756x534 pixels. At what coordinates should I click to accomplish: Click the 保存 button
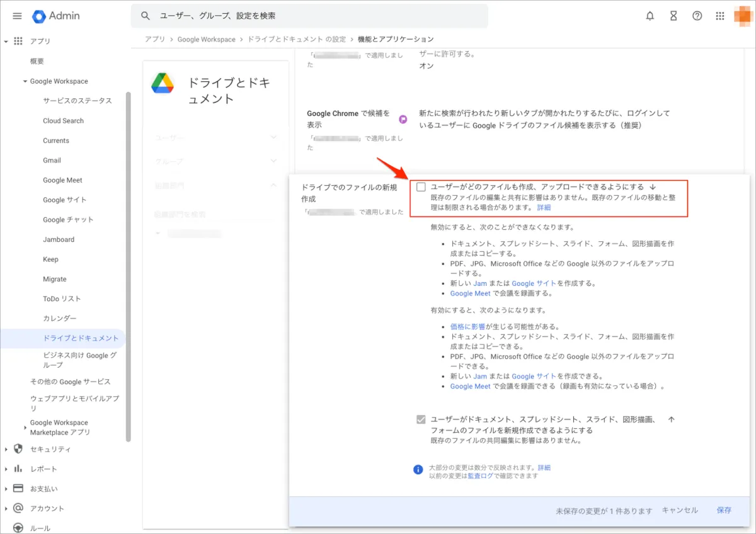(724, 510)
